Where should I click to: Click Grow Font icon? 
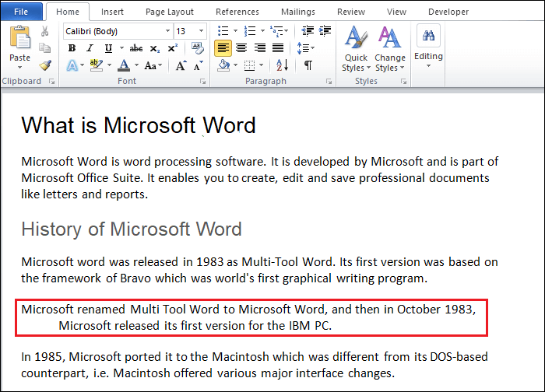pyautogui.click(x=181, y=65)
